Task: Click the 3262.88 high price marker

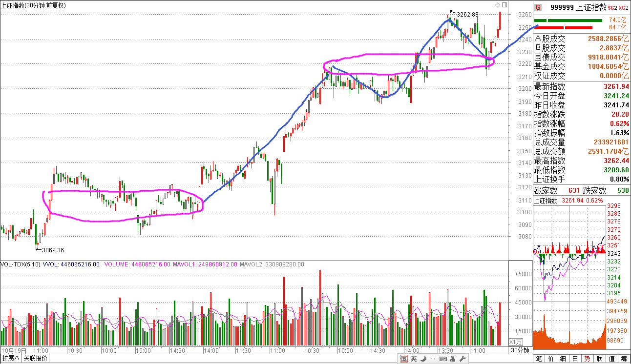Action: pyautogui.click(x=468, y=14)
